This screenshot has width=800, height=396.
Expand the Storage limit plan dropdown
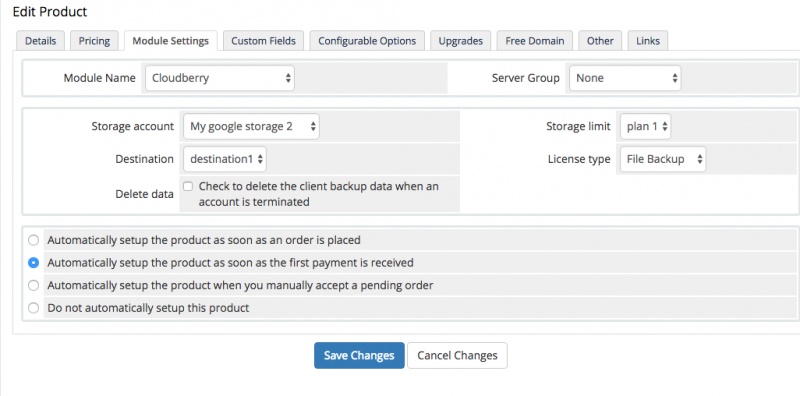645,126
